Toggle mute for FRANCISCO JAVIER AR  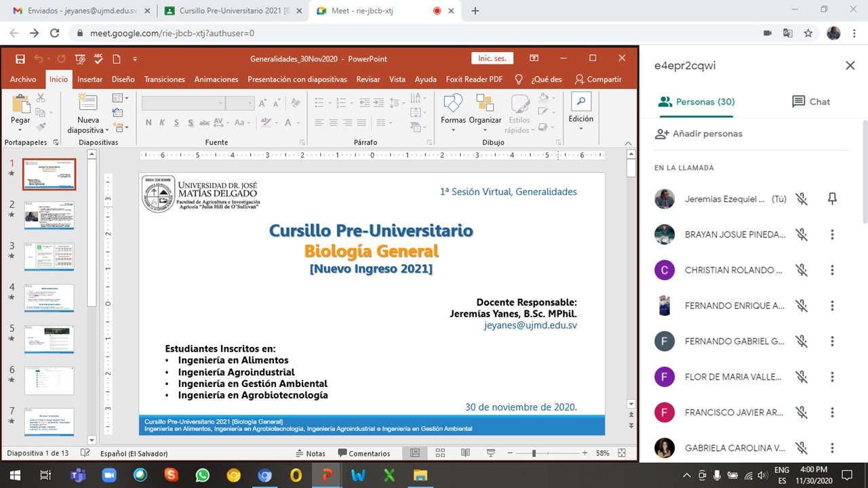802,412
